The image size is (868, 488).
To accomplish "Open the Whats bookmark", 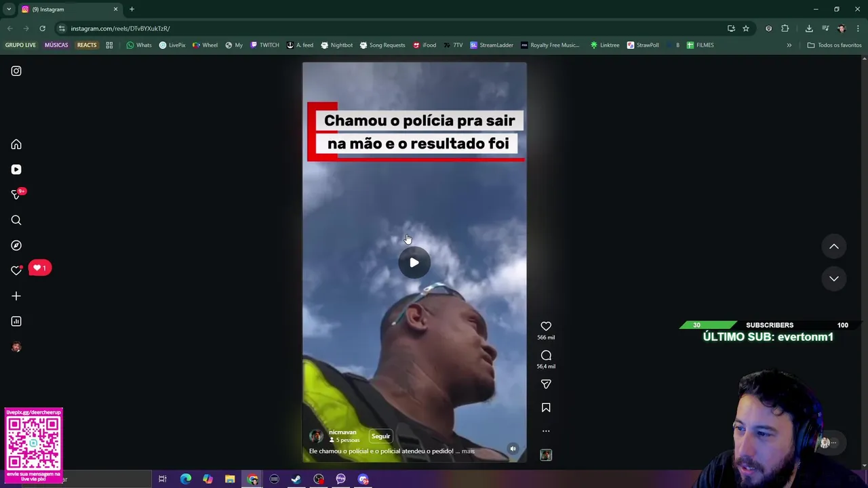I will (x=139, y=45).
